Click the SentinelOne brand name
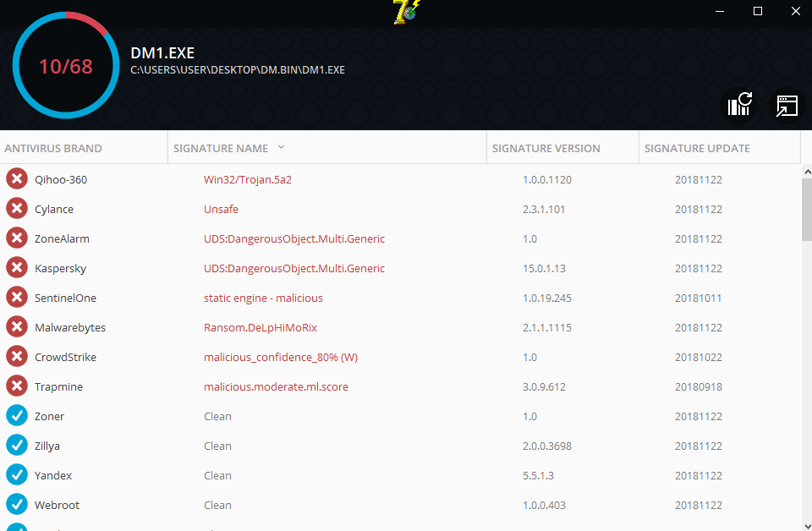Screen dimensions: 812x531 (x=65, y=298)
